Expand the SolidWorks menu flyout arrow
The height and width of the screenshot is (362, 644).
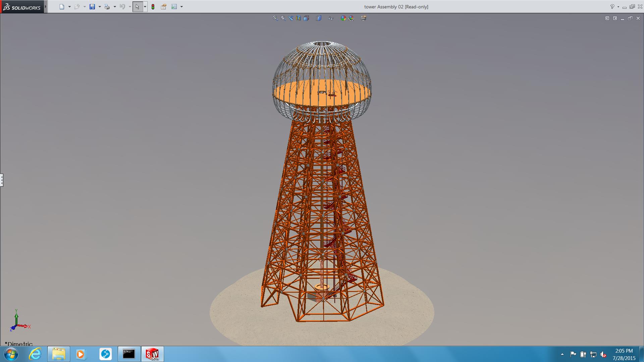pos(46,6)
